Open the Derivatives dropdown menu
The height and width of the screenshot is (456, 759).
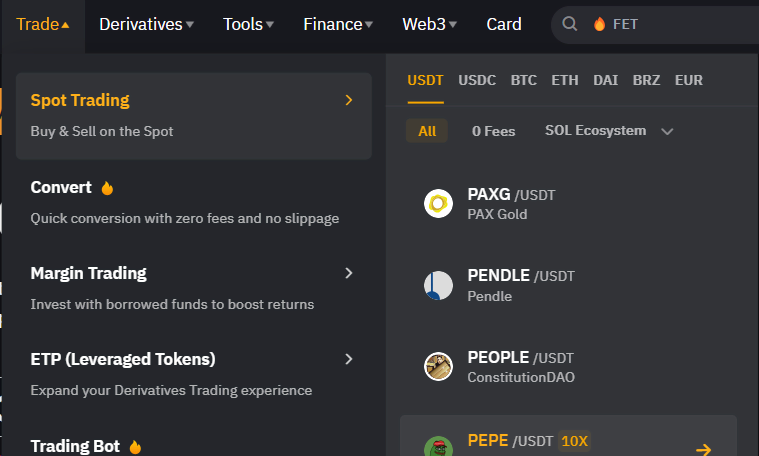pos(146,24)
